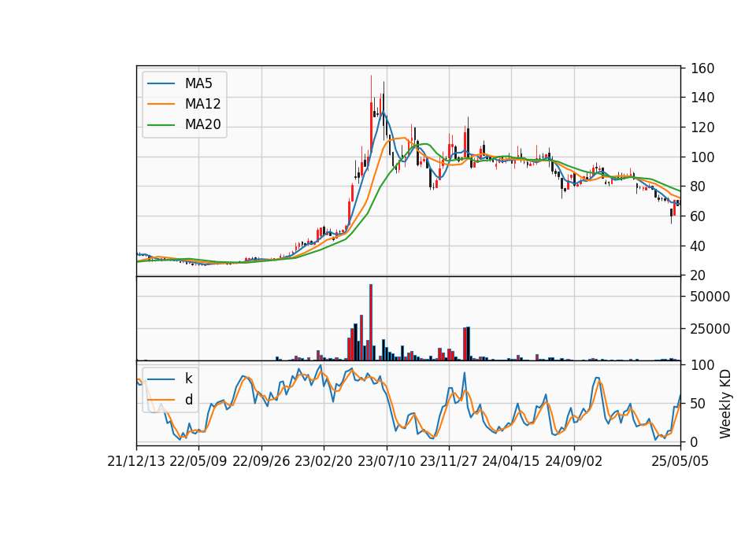
Task: Click the 50 tick on KD axis
Action: pos(699,404)
